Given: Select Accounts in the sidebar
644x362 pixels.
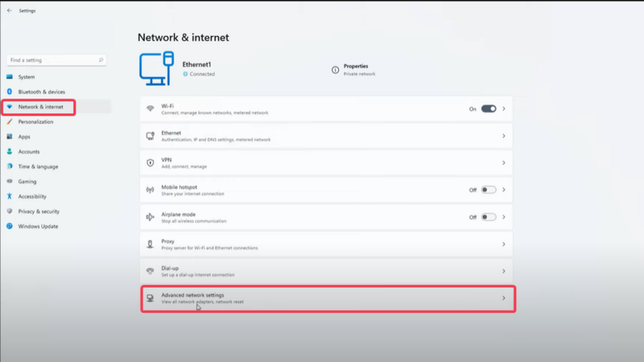Looking at the screenshot, I should coord(29,152).
